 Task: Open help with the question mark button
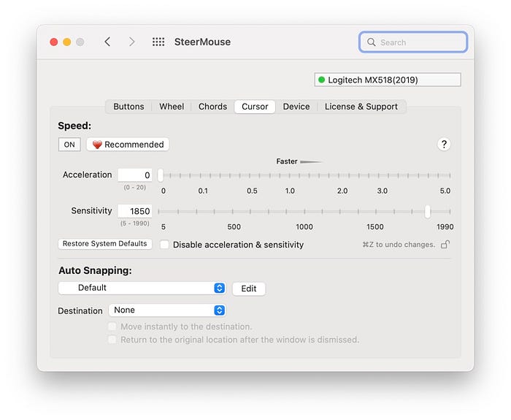pos(444,144)
